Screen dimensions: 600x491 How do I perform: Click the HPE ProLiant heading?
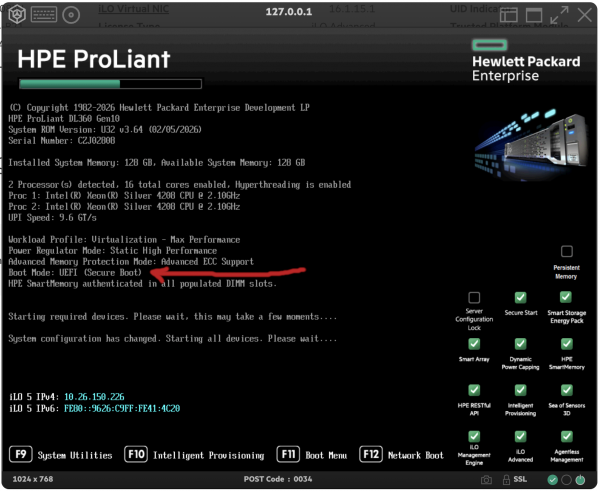click(94, 59)
